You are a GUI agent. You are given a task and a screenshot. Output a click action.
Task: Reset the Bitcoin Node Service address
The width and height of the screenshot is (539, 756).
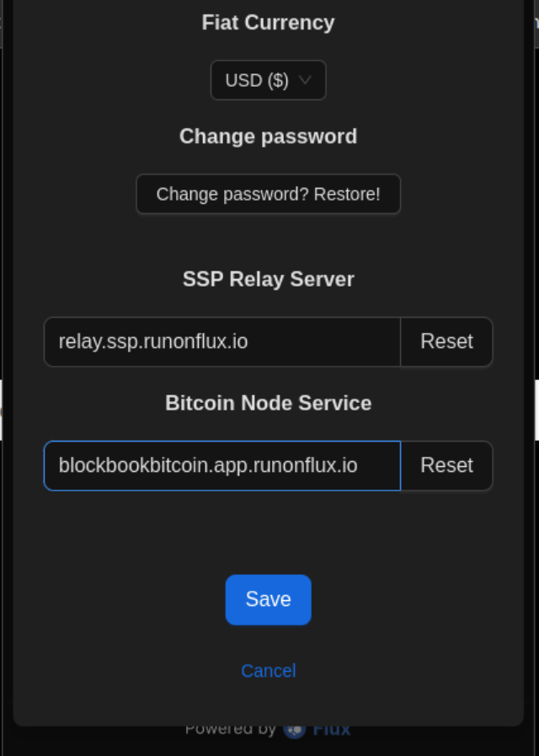(446, 466)
